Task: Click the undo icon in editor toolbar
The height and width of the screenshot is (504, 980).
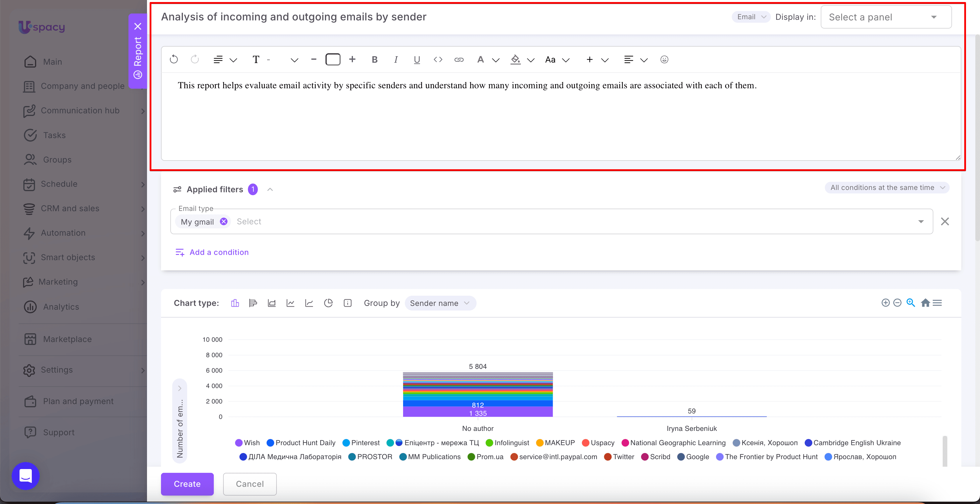Action: (x=174, y=59)
